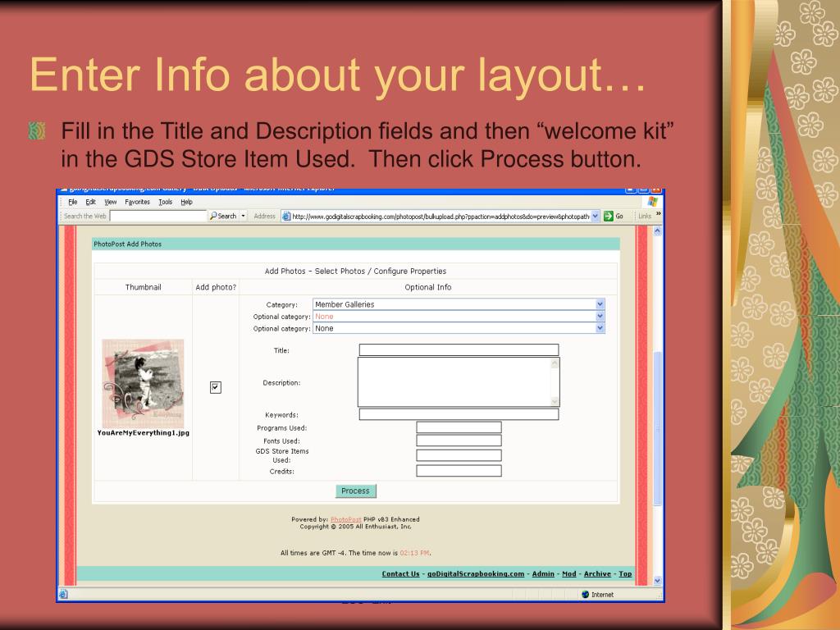
Task: Open the Help menu
Action: (x=186, y=202)
